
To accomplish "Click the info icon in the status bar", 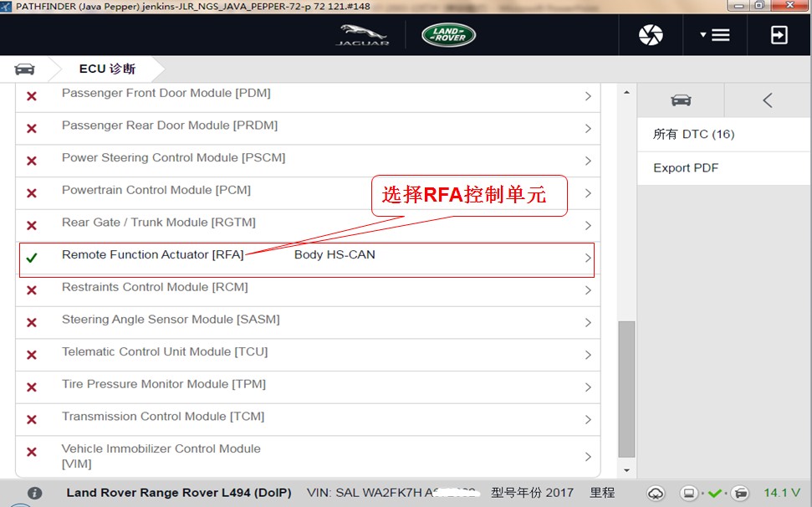I will coord(34,493).
